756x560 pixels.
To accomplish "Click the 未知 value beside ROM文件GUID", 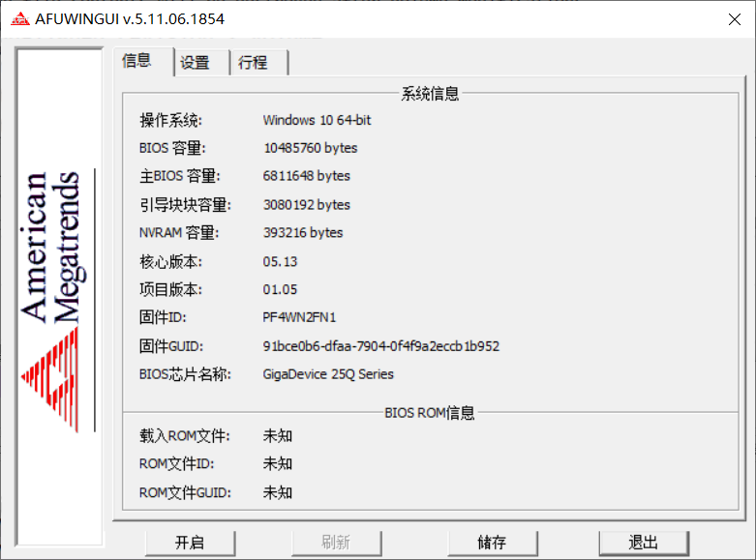I will click(x=277, y=493).
